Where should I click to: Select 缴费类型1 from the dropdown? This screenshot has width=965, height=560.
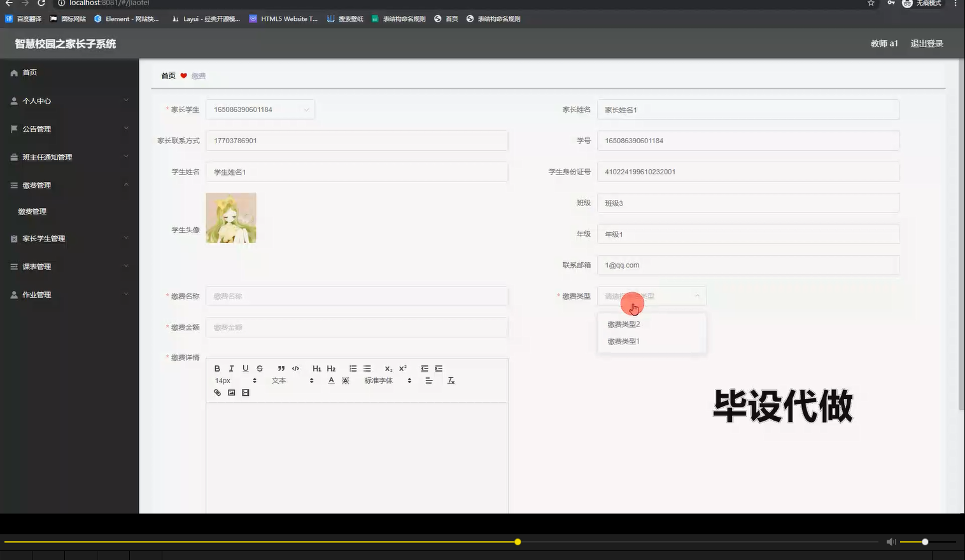623,341
